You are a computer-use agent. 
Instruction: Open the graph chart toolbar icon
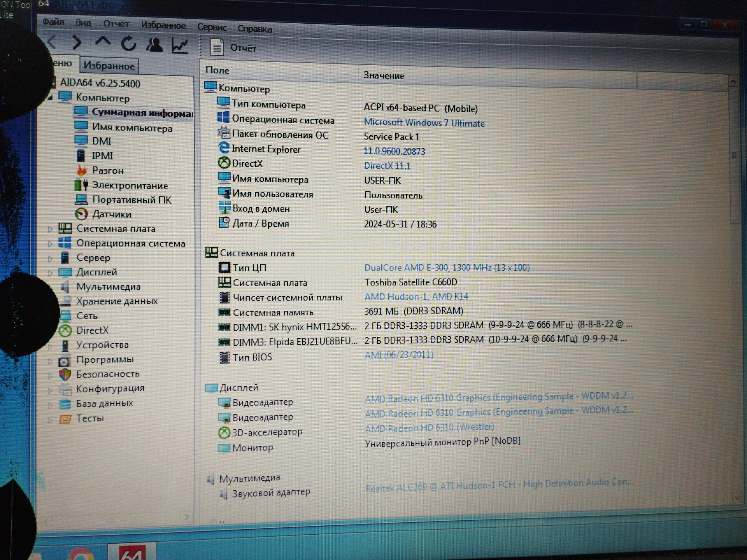click(x=181, y=46)
